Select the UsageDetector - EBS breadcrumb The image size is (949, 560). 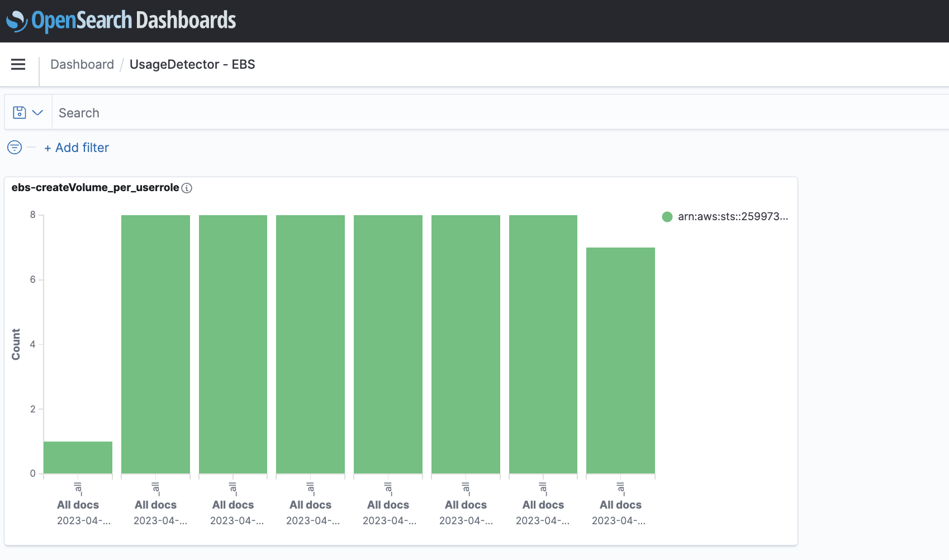click(x=192, y=64)
